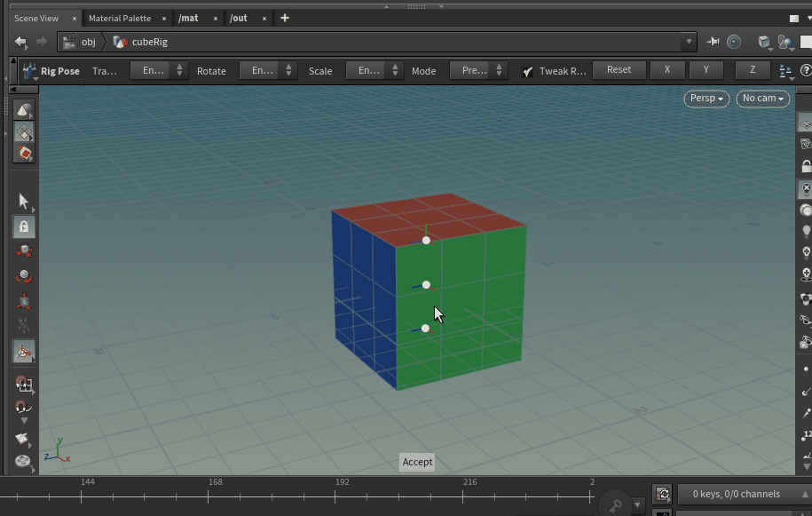The height and width of the screenshot is (516, 812).
Task: Click the Rig Pose tool icon
Action: point(29,71)
